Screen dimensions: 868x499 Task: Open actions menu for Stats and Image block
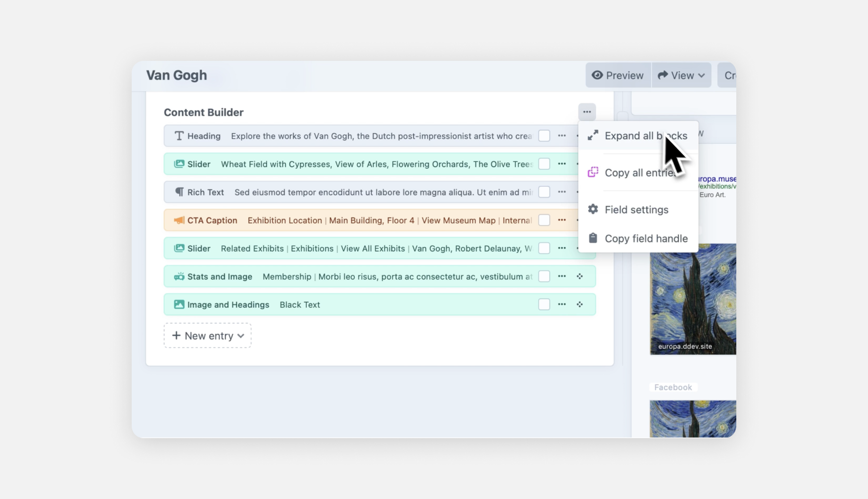[562, 276]
